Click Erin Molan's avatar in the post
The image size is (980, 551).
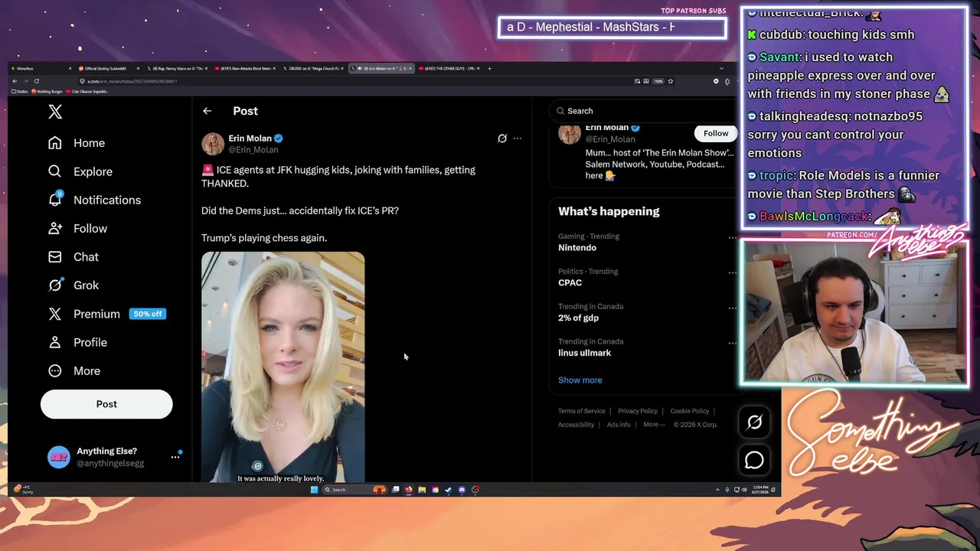click(x=213, y=144)
